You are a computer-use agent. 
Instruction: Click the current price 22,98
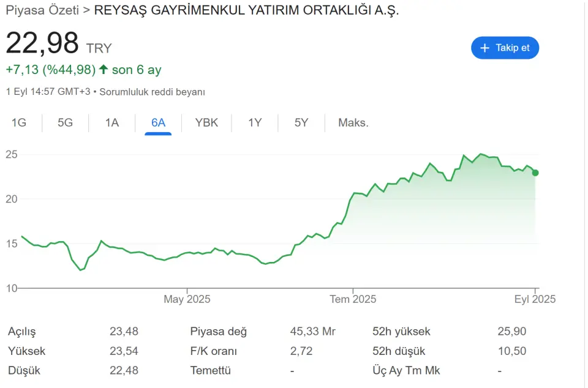tap(42, 43)
